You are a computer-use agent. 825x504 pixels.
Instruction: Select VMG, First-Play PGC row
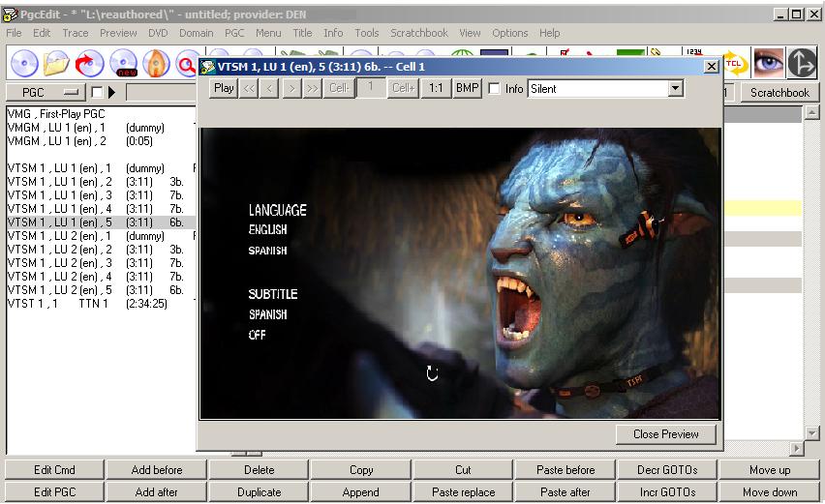101,114
